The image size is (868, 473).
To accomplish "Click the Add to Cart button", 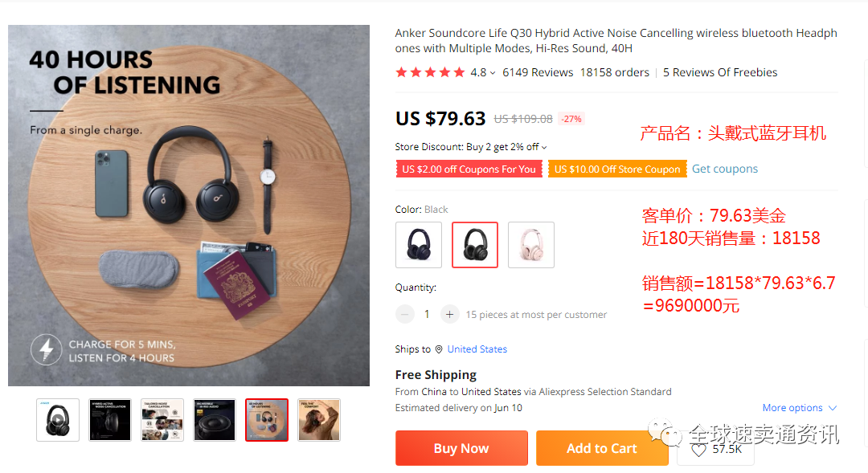I will click(x=602, y=448).
